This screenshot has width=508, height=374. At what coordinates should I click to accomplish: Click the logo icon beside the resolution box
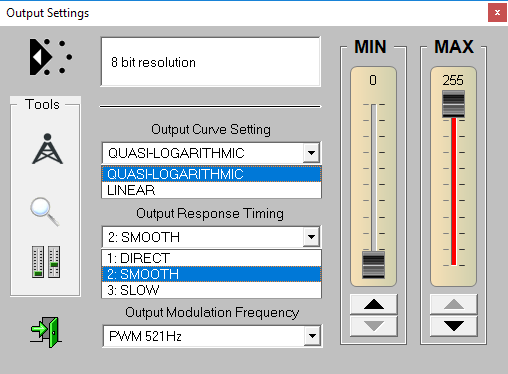click(x=51, y=57)
